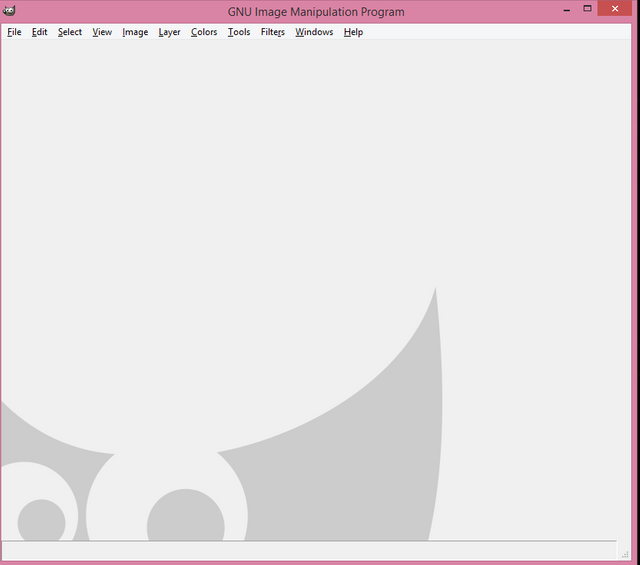Click the GIMP Wilber icon in title bar
The width and height of the screenshot is (640, 565).
[9, 11]
